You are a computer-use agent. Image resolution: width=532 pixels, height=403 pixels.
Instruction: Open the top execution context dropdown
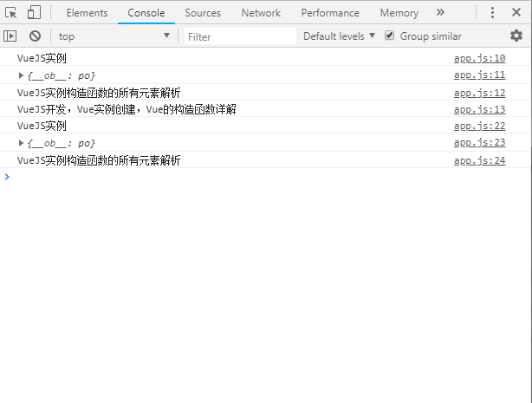tap(114, 36)
